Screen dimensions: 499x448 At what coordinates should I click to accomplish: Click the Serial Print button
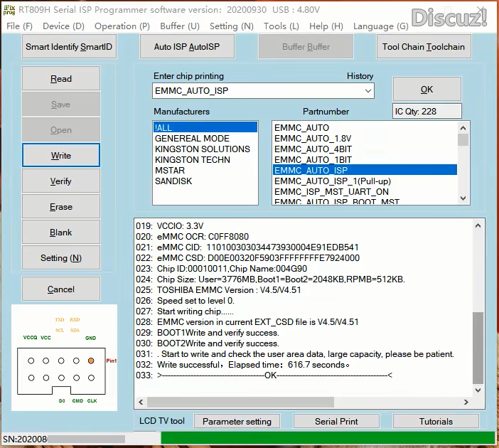336,422
